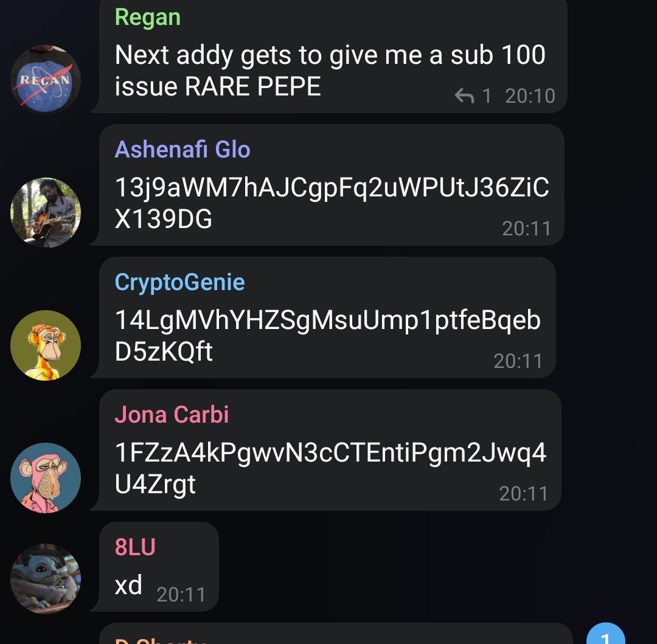Image resolution: width=657 pixels, height=644 pixels.
Task: Tap the reply arrow icon on Regan's message
Action: [464, 96]
